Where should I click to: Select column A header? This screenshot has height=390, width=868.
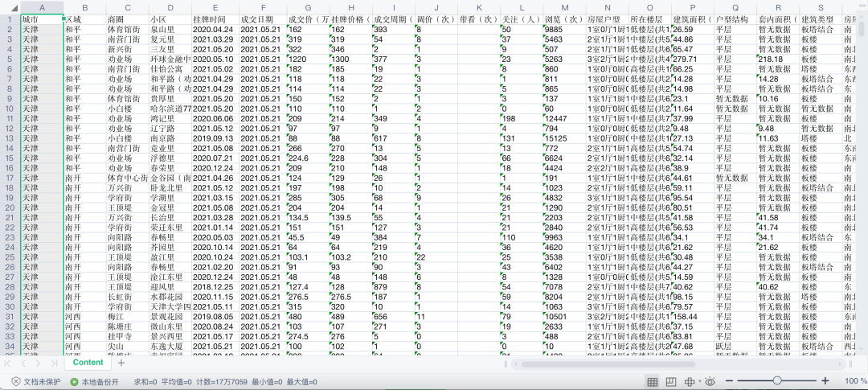[42, 8]
